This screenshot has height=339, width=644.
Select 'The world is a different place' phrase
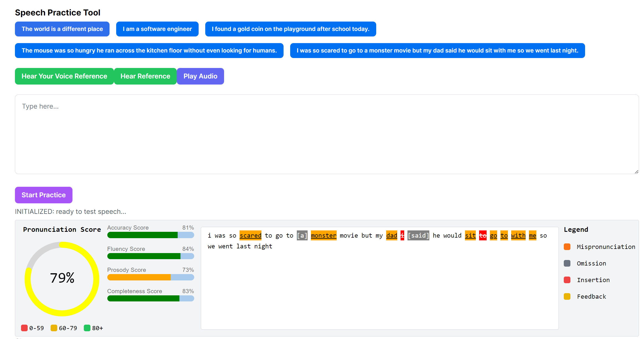pos(62,29)
